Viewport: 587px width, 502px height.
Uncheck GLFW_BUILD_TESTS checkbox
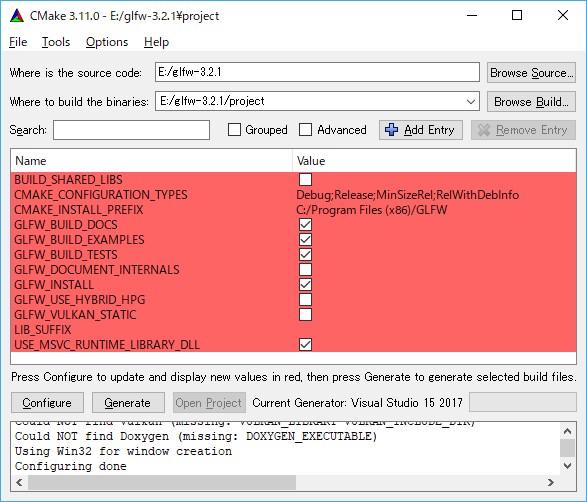coord(305,255)
